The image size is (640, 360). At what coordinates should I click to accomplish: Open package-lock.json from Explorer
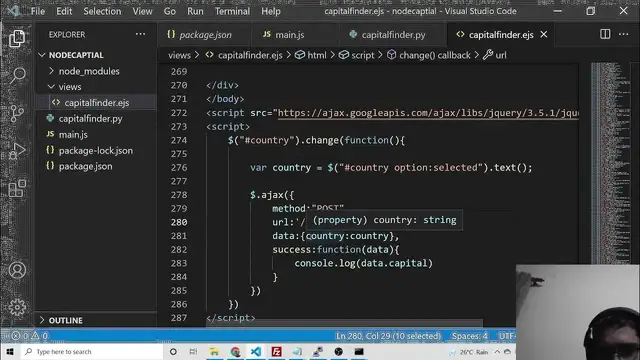click(x=96, y=150)
